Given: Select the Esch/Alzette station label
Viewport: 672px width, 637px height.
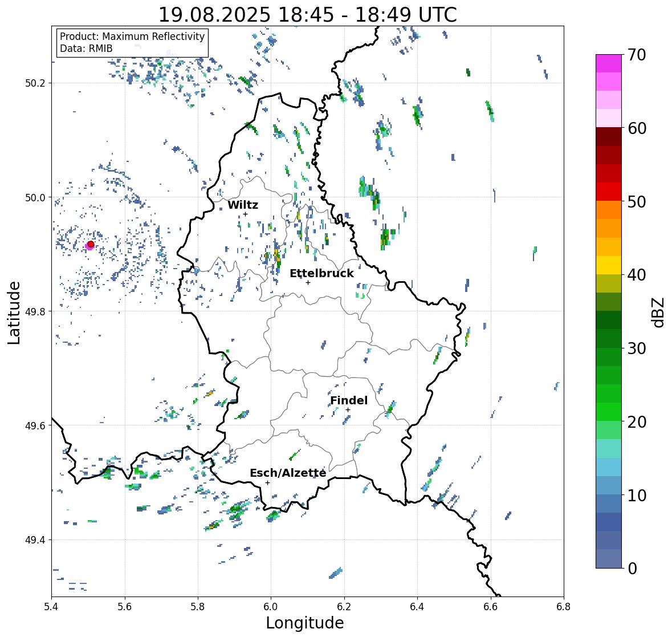Looking at the screenshot, I should 288,473.
